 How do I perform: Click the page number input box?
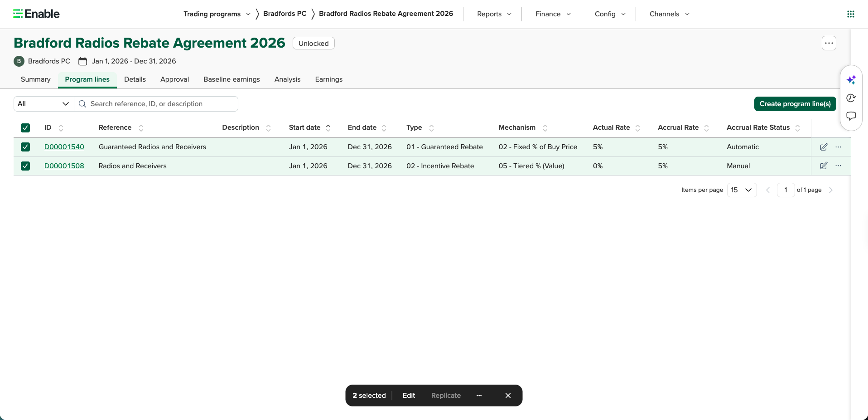[786, 190]
